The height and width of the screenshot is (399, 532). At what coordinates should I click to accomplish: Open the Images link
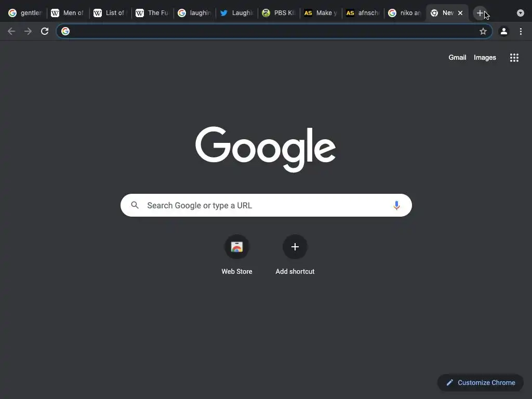point(485,57)
